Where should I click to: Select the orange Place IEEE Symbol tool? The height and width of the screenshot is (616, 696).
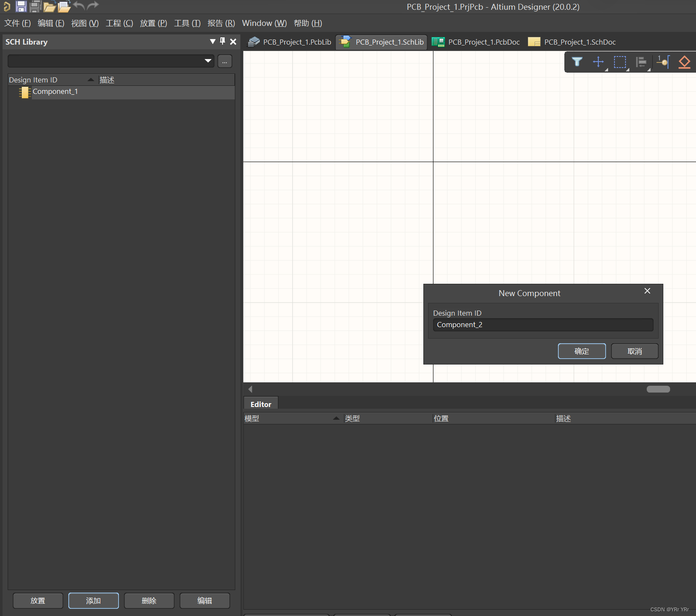click(x=685, y=62)
